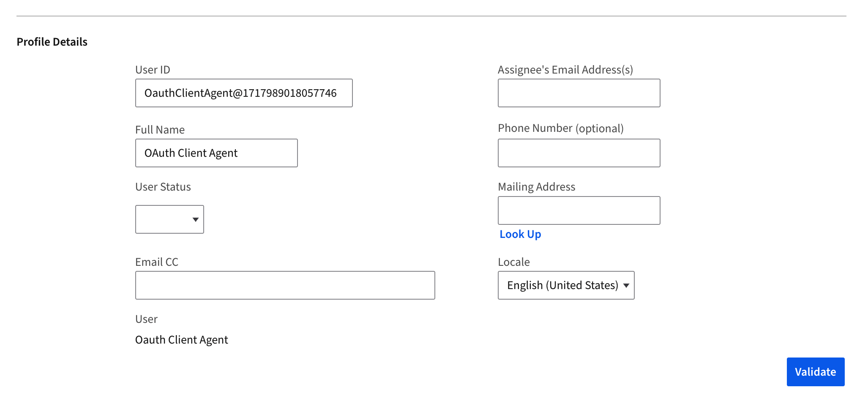Viewport: 868px width, 404px height.
Task: Click the Profile Details heading
Action: pos(52,41)
